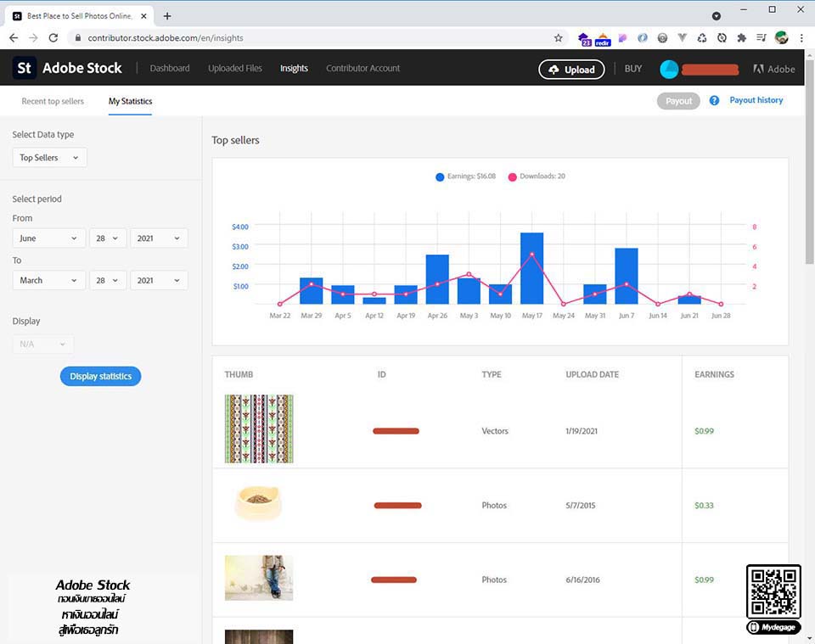Open the Select Data type Top Sellers dropdown

(x=49, y=157)
